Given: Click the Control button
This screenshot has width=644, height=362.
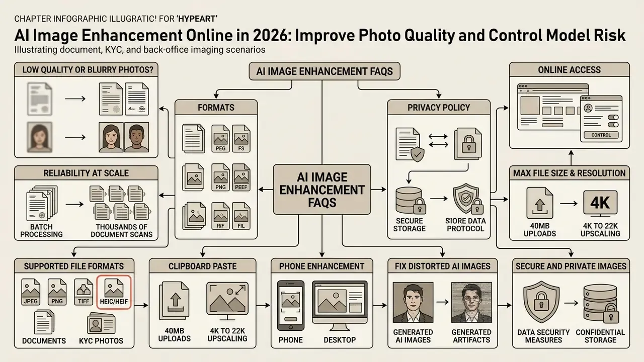Looking at the screenshot, I should click(x=601, y=135).
